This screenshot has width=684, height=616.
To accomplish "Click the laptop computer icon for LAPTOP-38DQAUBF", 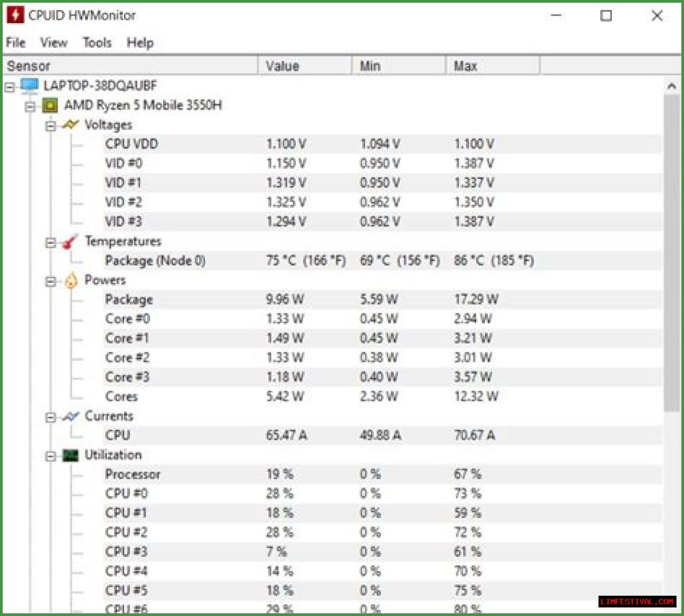I will (x=30, y=85).
